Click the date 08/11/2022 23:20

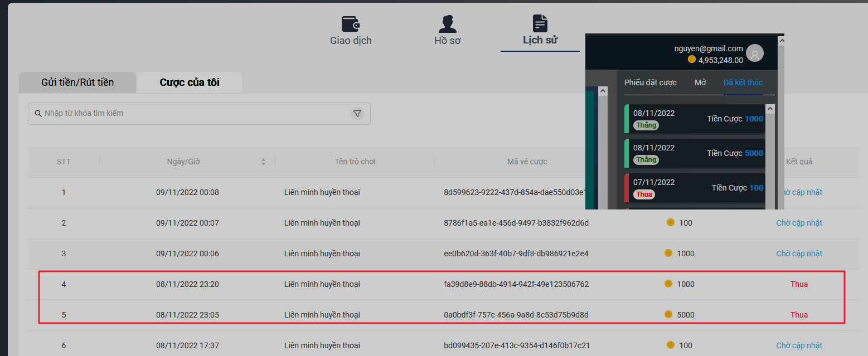[x=187, y=284]
